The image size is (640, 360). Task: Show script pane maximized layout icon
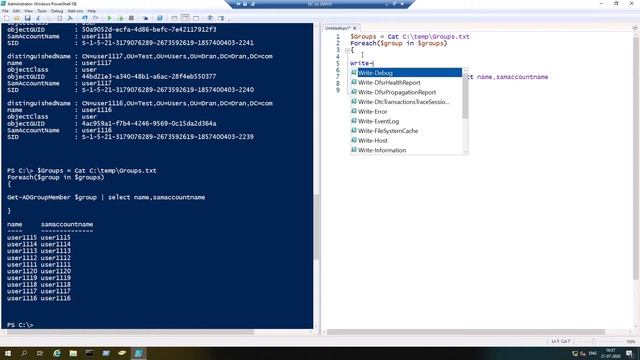coord(196,18)
